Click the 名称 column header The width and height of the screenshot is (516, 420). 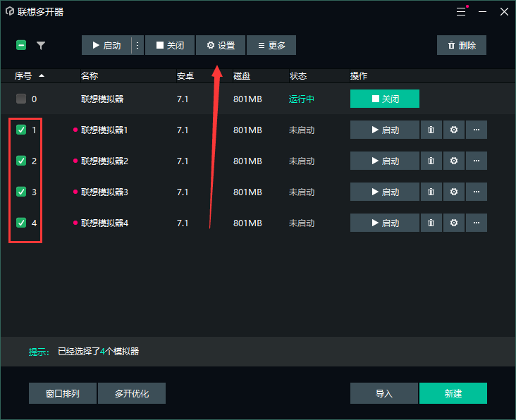pos(90,76)
